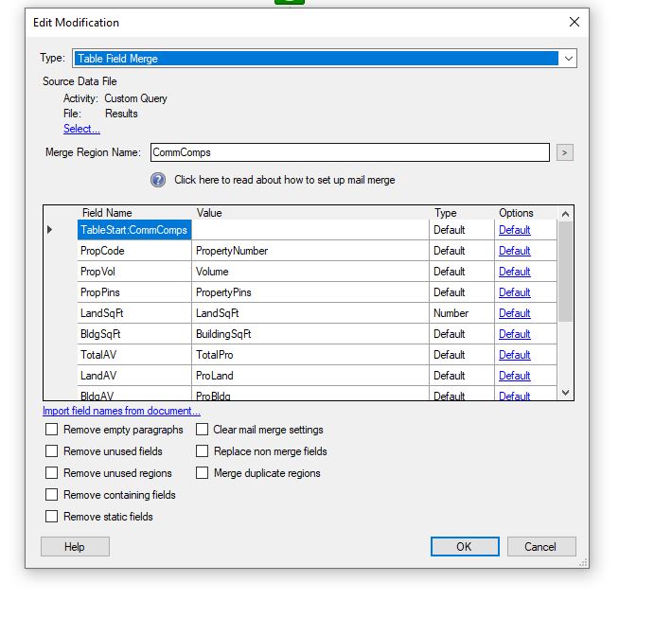This screenshot has height=635, width=672.
Task: Click the arrow button beside Merge Region Name
Action: pos(564,152)
